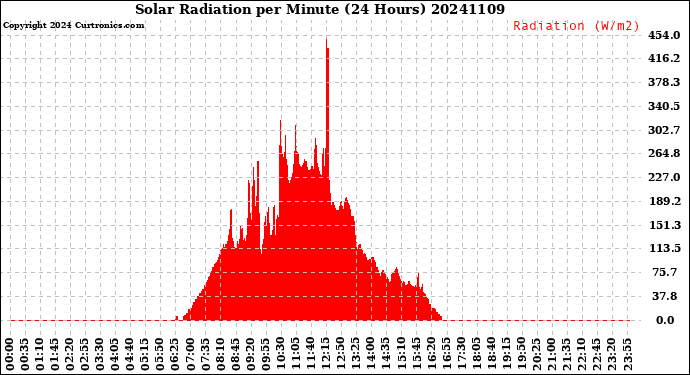Click the 06:25 time axis label
Viewport: 690px width, 375px height.
[175, 355]
